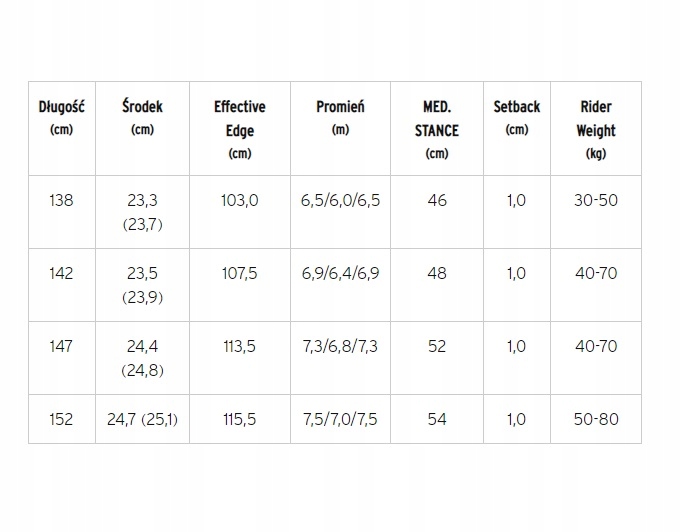Select the Promień (m) header cell
The height and width of the screenshot is (532, 681).
point(340,118)
